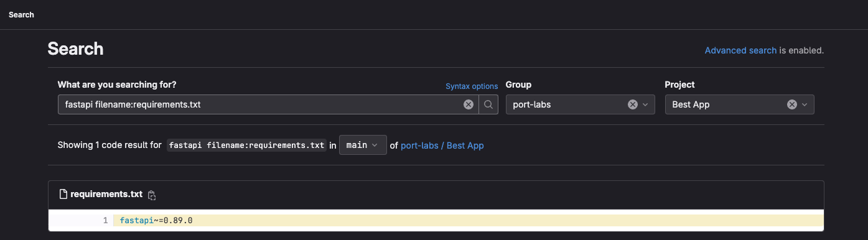The height and width of the screenshot is (240, 868).
Task: Click the Best App value in Project field
Action: point(691,104)
